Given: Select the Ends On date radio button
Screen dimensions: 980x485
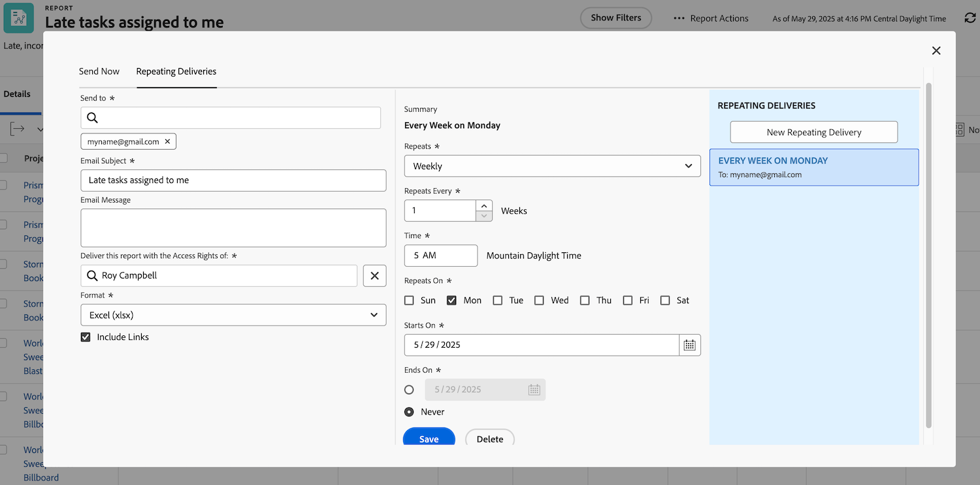Looking at the screenshot, I should pos(409,389).
